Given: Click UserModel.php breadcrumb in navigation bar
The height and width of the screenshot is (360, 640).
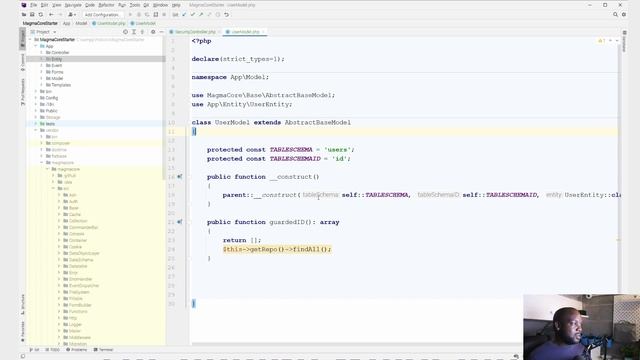Looking at the screenshot, I should point(109,24).
